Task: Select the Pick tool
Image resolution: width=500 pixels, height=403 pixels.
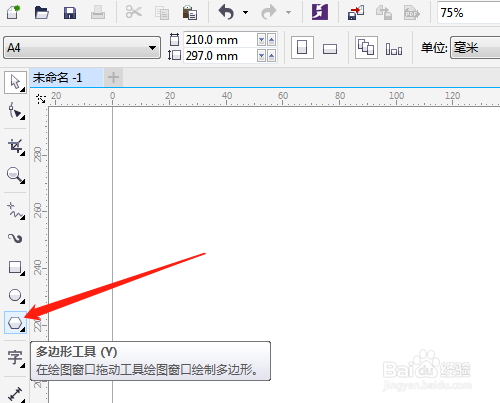Action: (15, 82)
